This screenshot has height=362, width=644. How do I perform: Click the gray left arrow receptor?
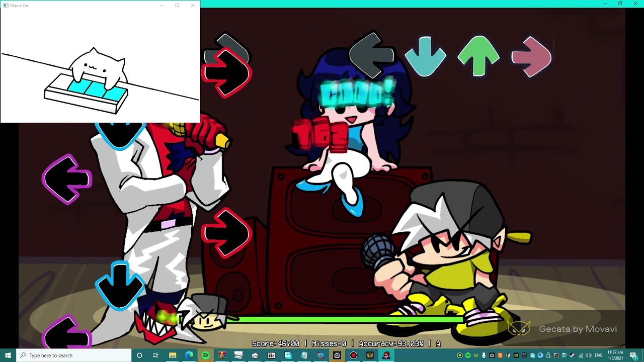click(x=372, y=55)
